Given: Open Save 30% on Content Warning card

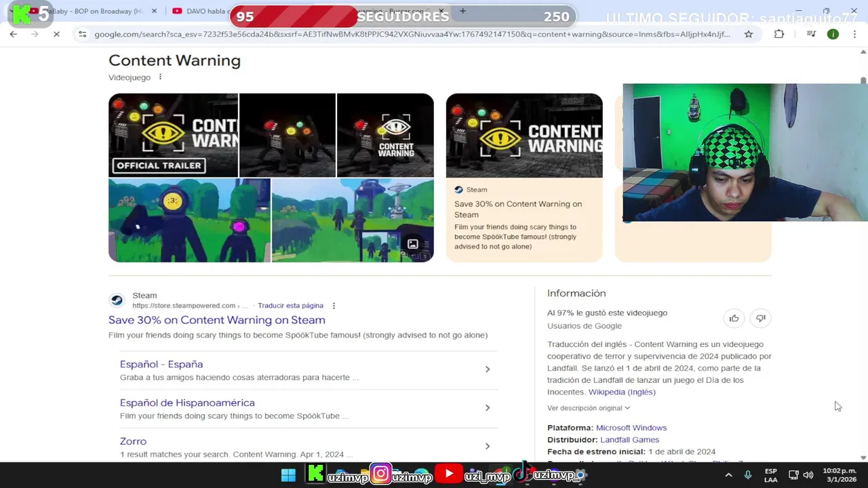Looking at the screenshot, I should [x=518, y=209].
